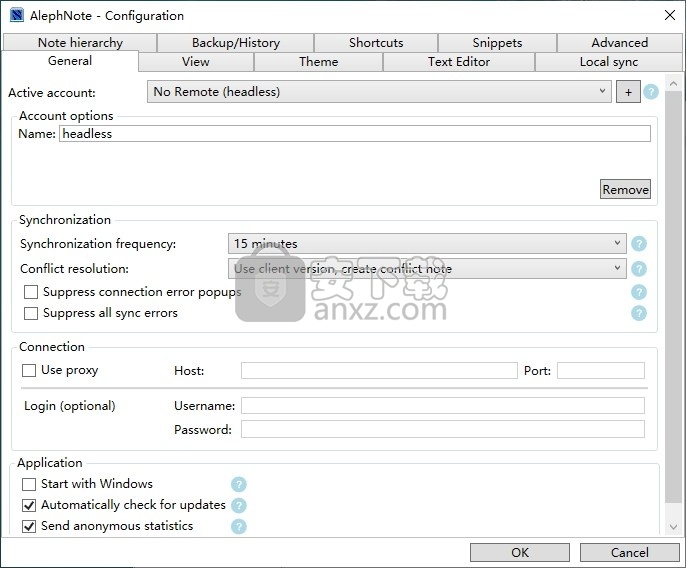Click help icon for Synchronization frequency
This screenshot has height=568, width=686.
point(639,244)
